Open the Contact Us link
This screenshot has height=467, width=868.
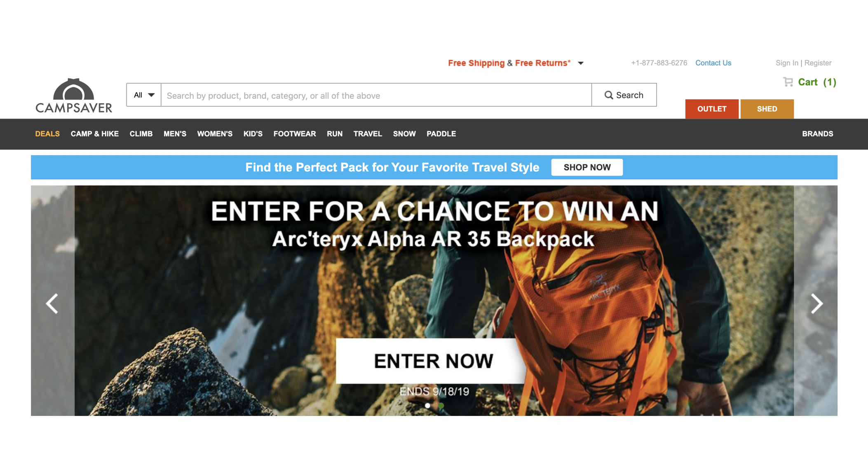(x=713, y=63)
